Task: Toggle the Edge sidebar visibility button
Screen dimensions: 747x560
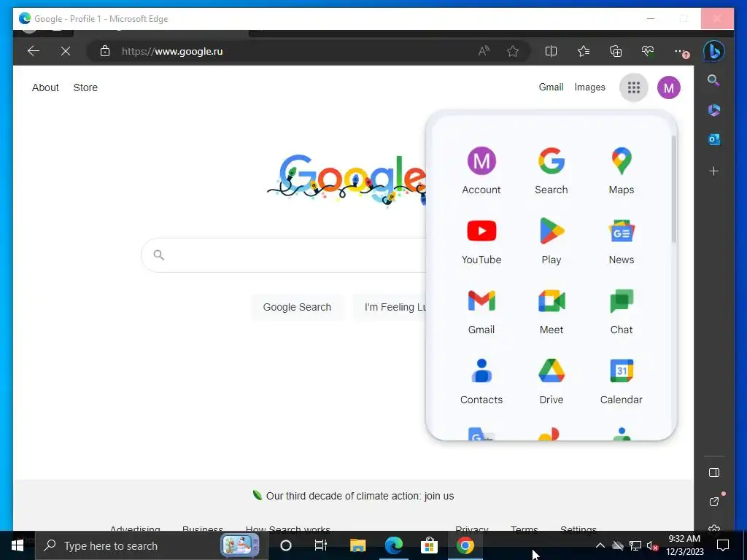Action: (713, 472)
